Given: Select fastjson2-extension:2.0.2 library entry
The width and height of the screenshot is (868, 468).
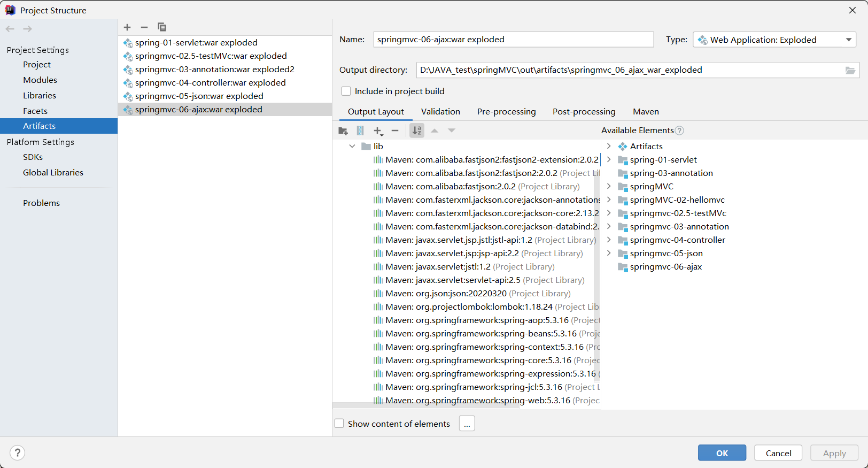Looking at the screenshot, I should coord(486,160).
